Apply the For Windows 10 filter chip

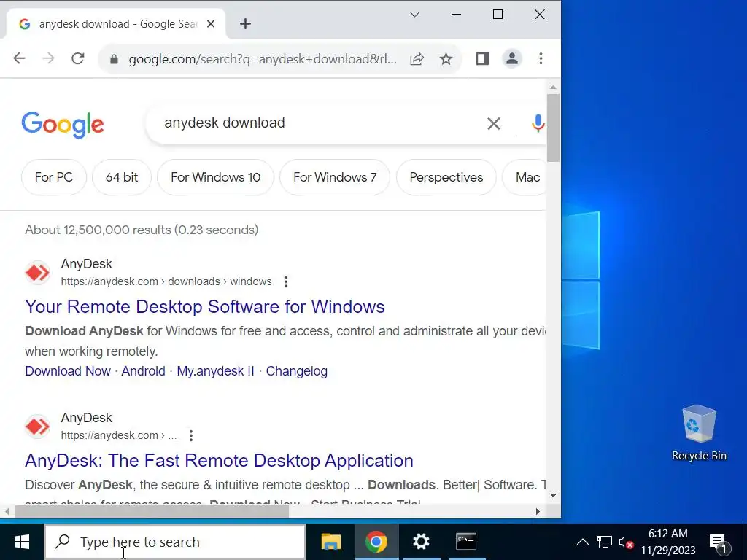(x=215, y=177)
